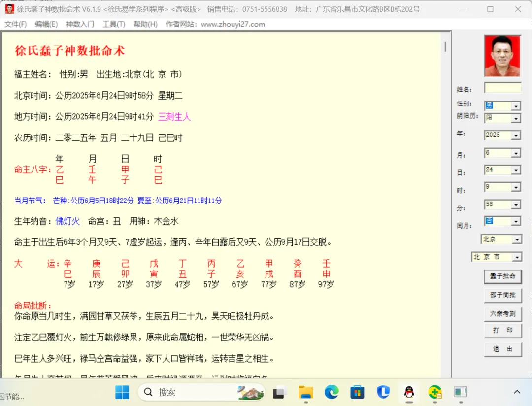Click the 命主八字 label
This screenshot has height=406, width=532.
point(33,169)
